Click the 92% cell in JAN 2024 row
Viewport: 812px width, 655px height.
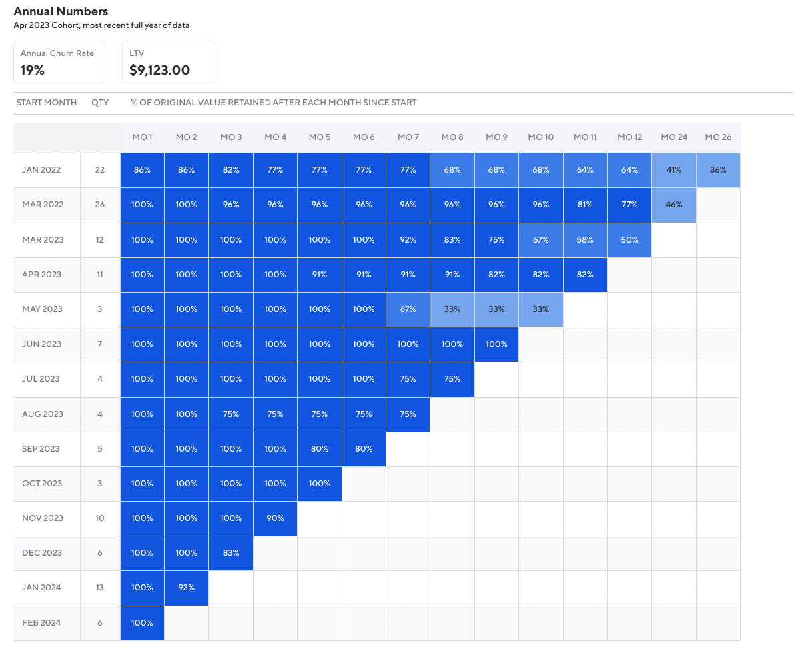[187, 588]
